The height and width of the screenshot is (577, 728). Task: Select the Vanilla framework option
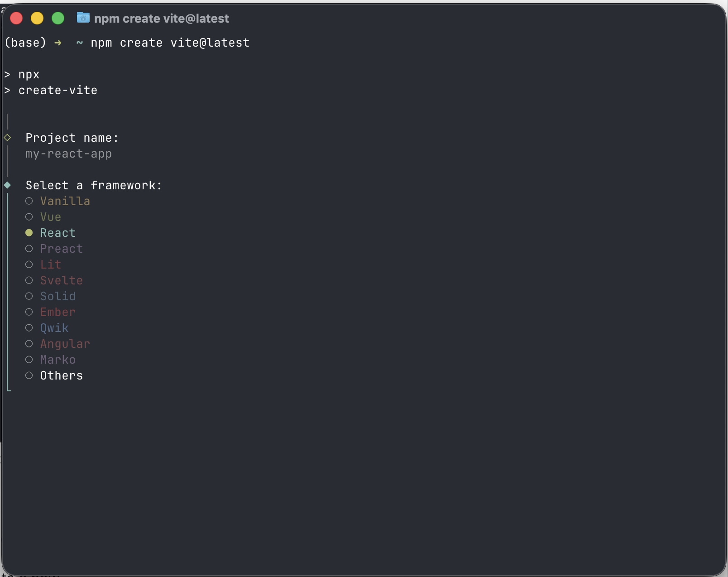coord(65,201)
